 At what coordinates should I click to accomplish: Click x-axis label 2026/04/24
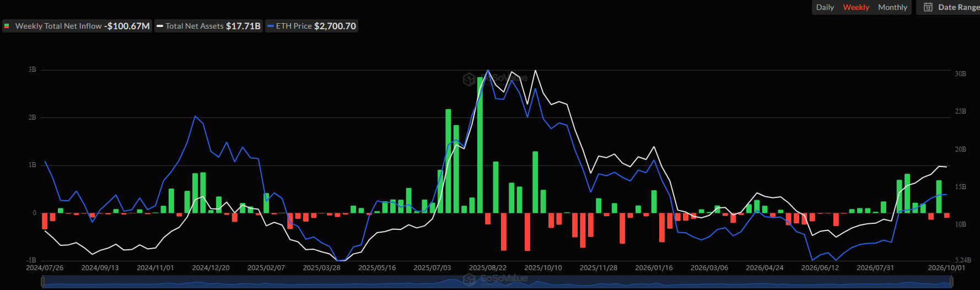coord(764,267)
